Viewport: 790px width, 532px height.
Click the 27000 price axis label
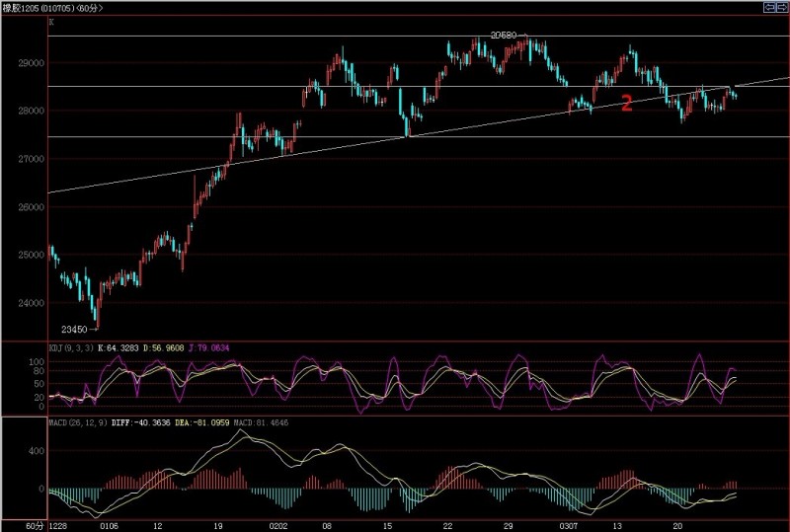pos(31,159)
